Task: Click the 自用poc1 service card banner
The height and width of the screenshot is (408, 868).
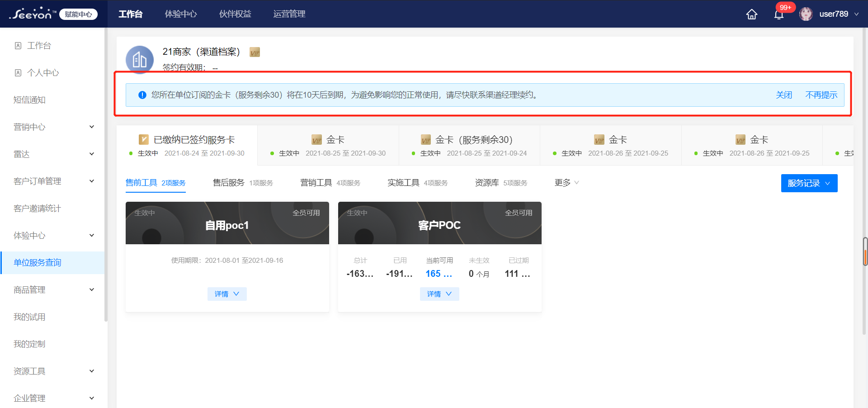Action: point(227,223)
